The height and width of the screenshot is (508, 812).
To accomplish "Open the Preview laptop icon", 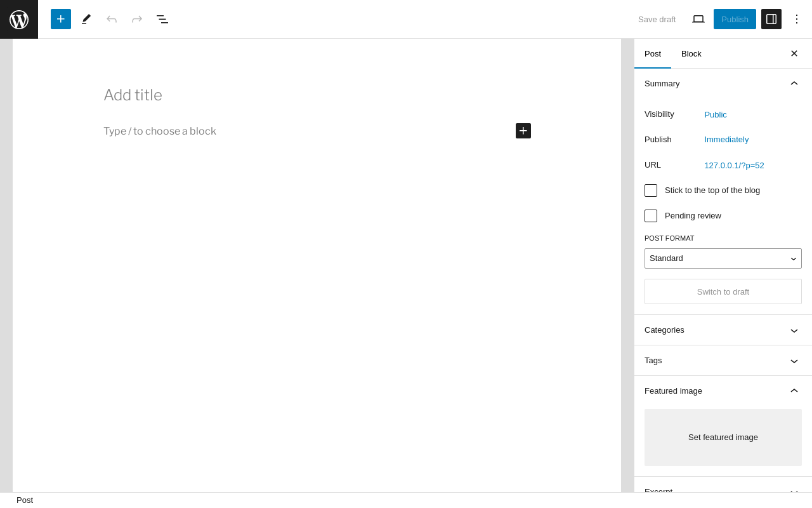I will click(698, 19).
